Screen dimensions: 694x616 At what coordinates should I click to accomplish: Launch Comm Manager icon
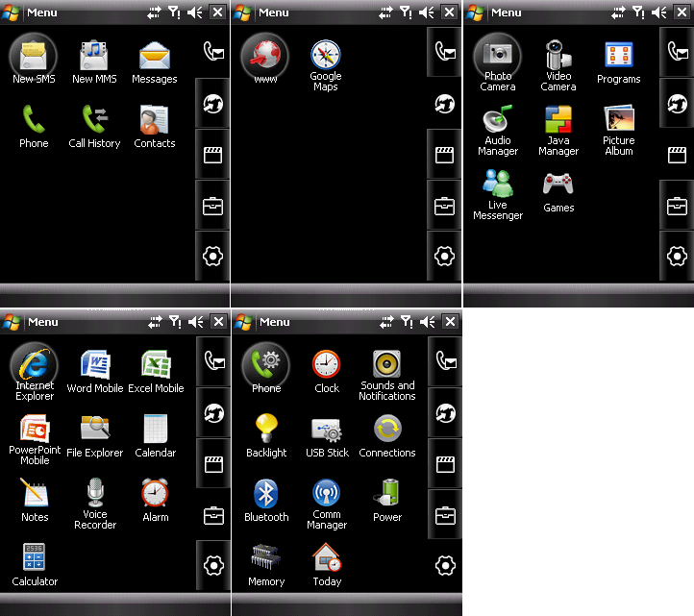[327, 493]
